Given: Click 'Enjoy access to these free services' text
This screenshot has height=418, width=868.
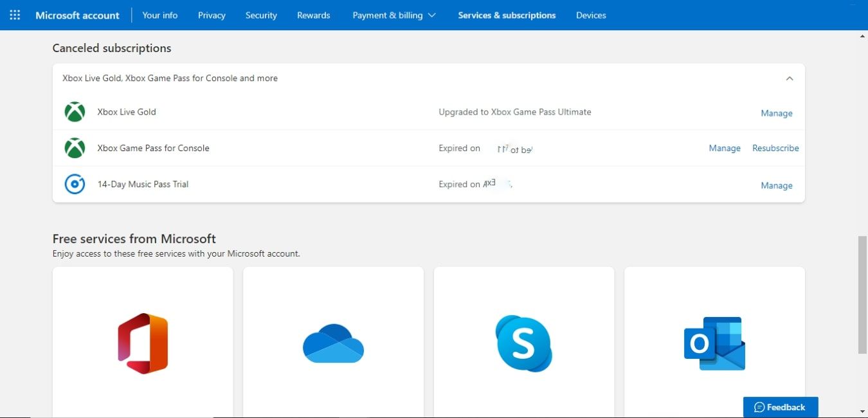Looking at the screenshot, I should (x=176, y=253).
